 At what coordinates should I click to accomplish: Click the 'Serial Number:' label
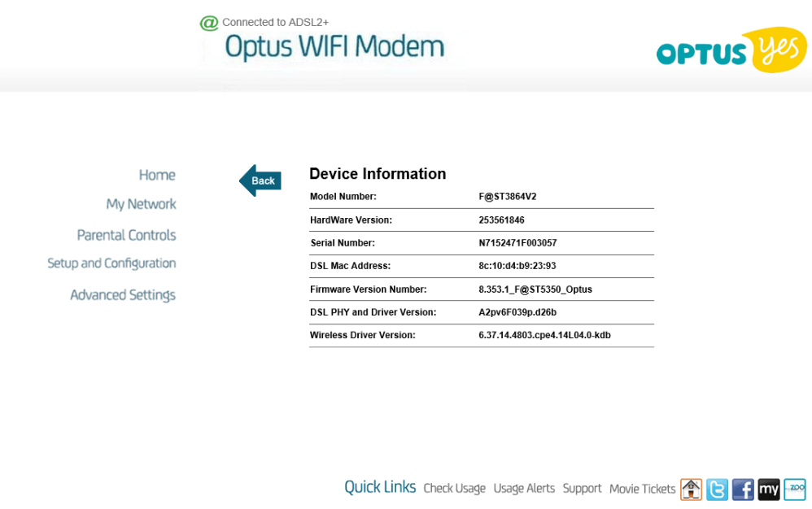click(x=343, y=242)
